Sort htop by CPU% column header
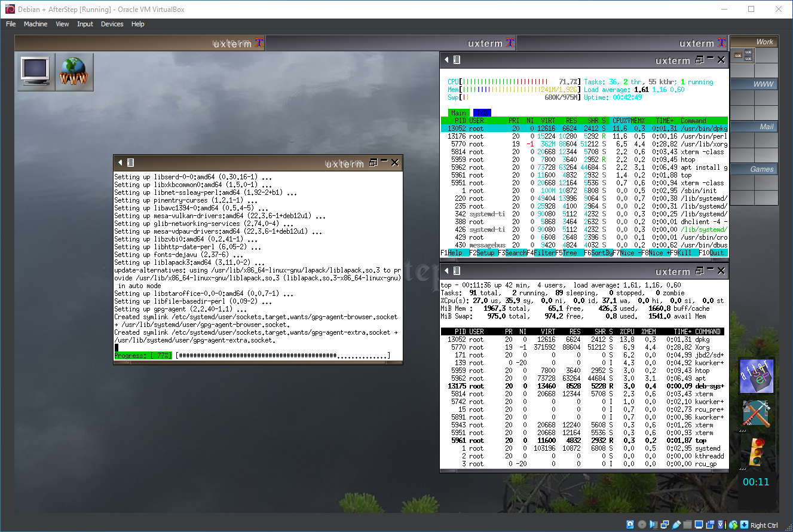Viewport: 793px width, 532px height. pyautogui.click(x=621, y=121)
